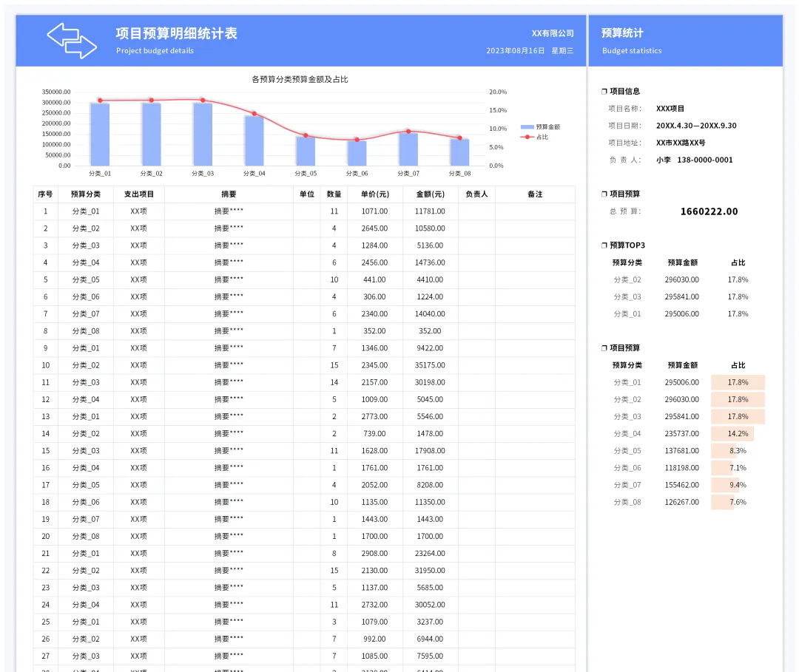Click the sequence number 27 cell
Image resolution: width=799 pixels, height=672 pixels.
tap(45, 656)
